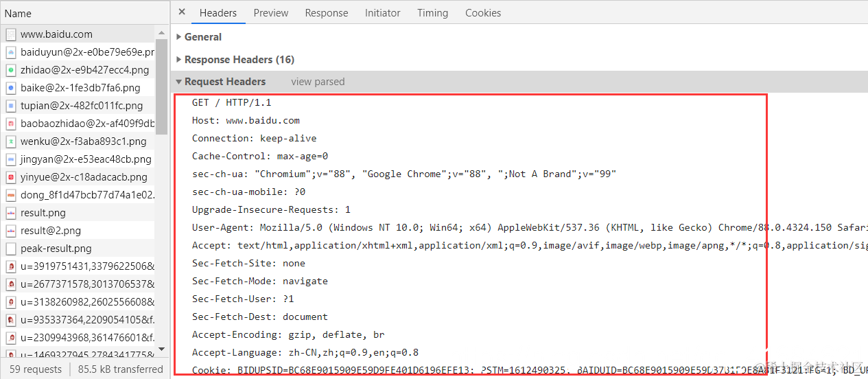
Task: Select jingyan@2x-e53eac48cb.png request
Action: (x=78, y=159)
